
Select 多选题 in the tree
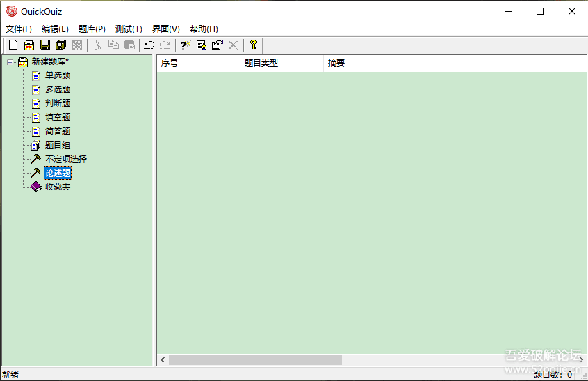[58, 89]
